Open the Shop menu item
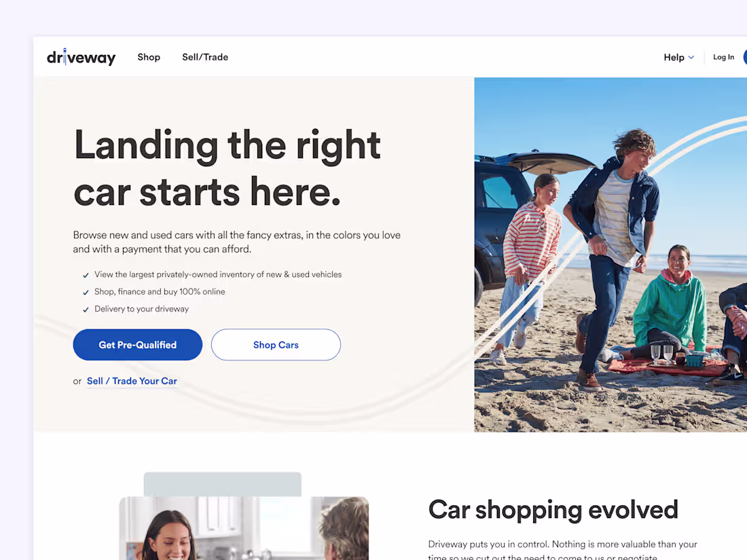This screenshot has width=747, height=560. coord(149,57)
